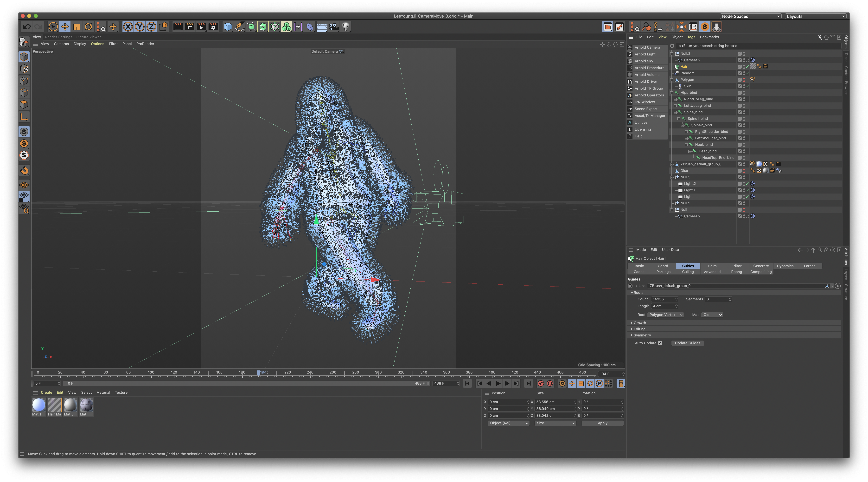Toggle the Y axis lock

[140, 27]
